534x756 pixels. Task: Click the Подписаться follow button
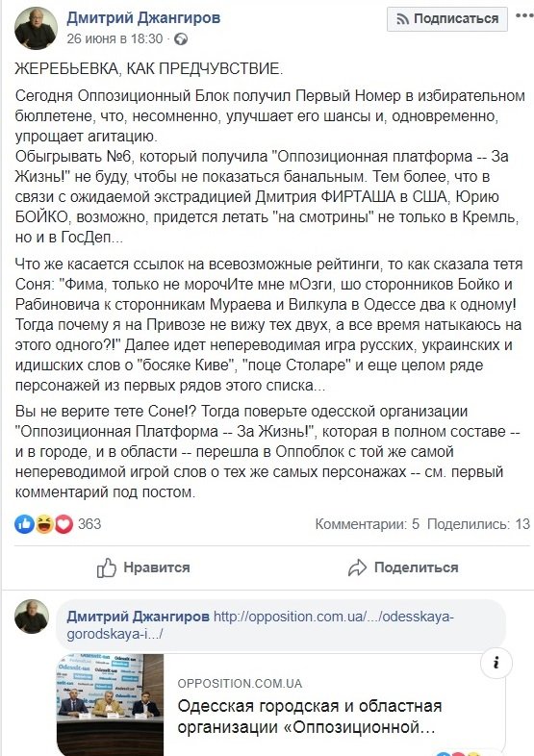(447, 19)
